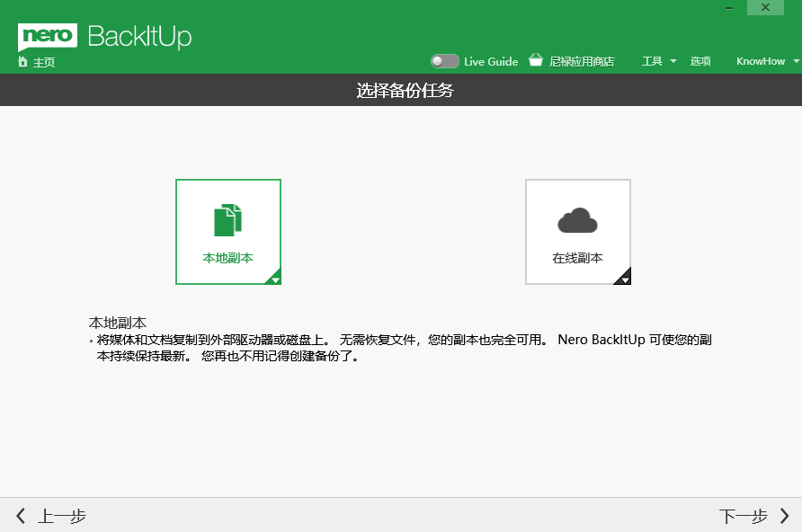Minimize the Nero BackItUp window
The image size is (802, 532).
(x=729, y=8)
